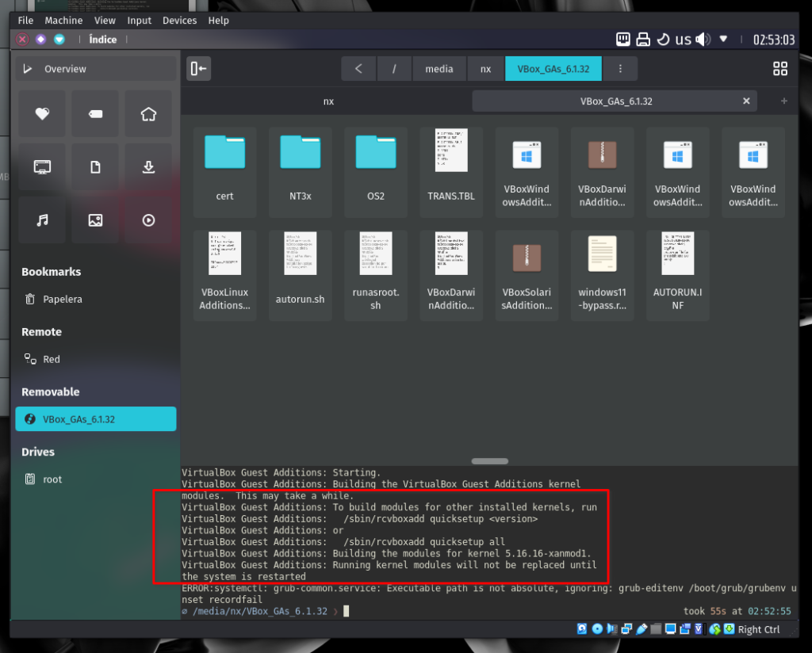Viewport: 812px width, 653px height.
Task: Open the VirtualBox Help menu
Action: (x=219, y=20)
